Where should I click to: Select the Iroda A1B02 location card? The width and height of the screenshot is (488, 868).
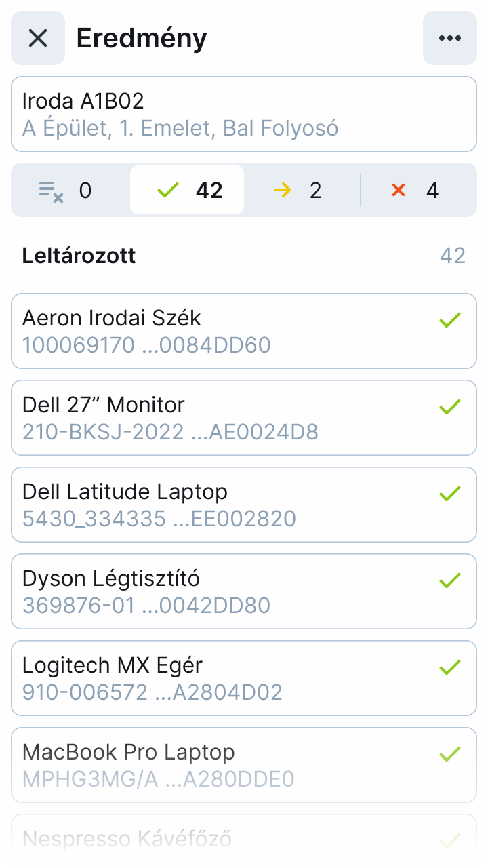(244, 114)
